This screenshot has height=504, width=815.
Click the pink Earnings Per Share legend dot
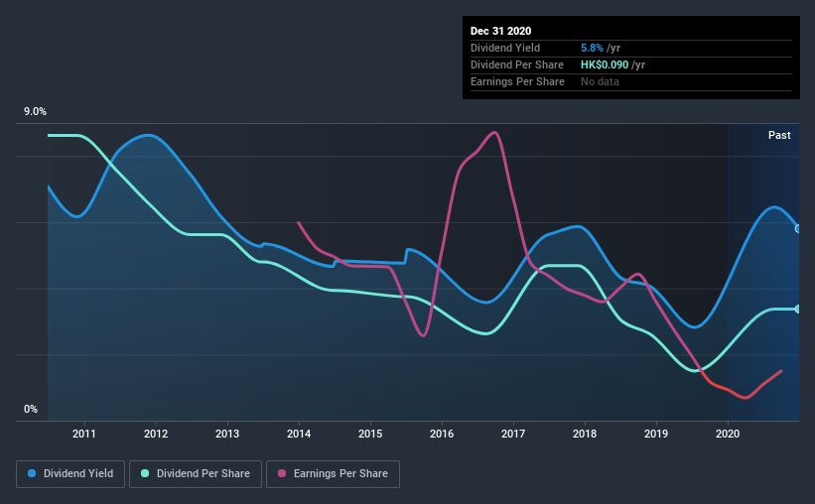pos(282,473)
